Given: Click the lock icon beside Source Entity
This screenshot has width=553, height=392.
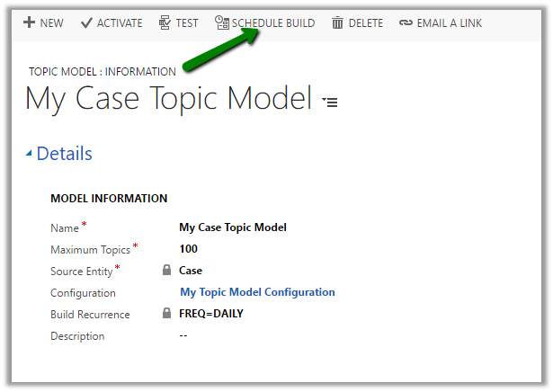Looking at the screenshot, I should click(x=166, y=270).
